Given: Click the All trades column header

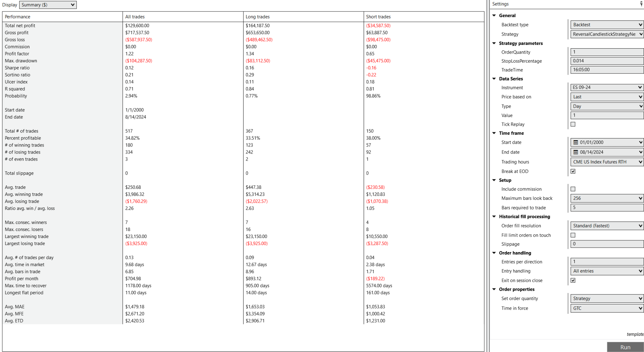Looking at the screenshot, I should [x=183, y=17].
